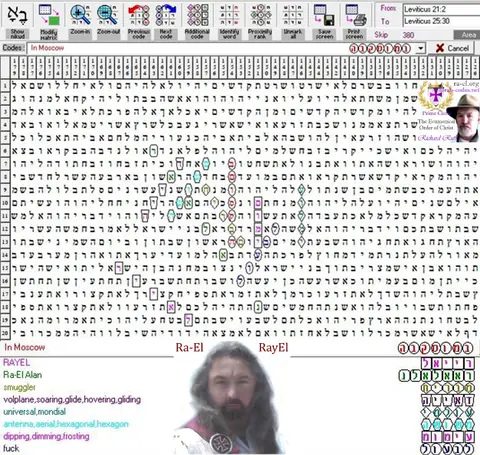Screen dimensions: 480x455
Task: Go to the Previous code
Action: coord(139,15)
